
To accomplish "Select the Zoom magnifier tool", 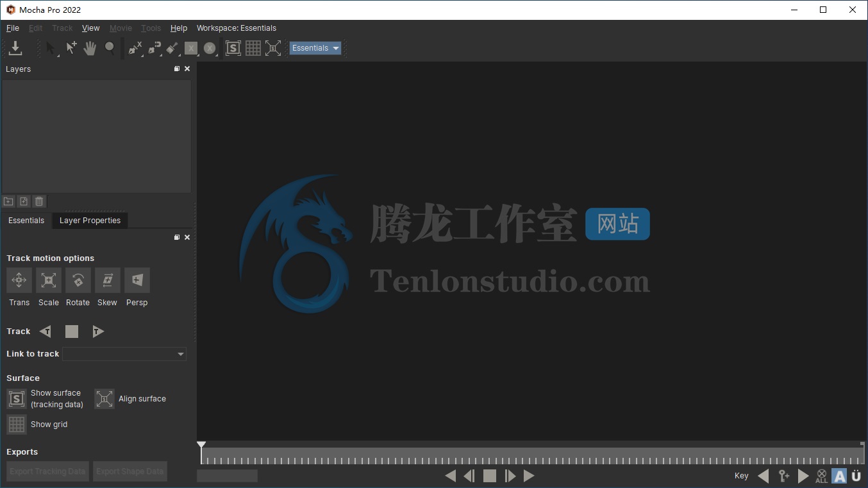I will 110,48.
